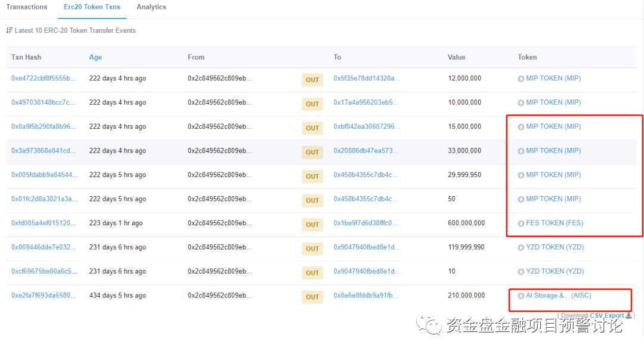Click the MIP TOKEN circular icon in first row
The image size is (644, 354).
point(521,78)
